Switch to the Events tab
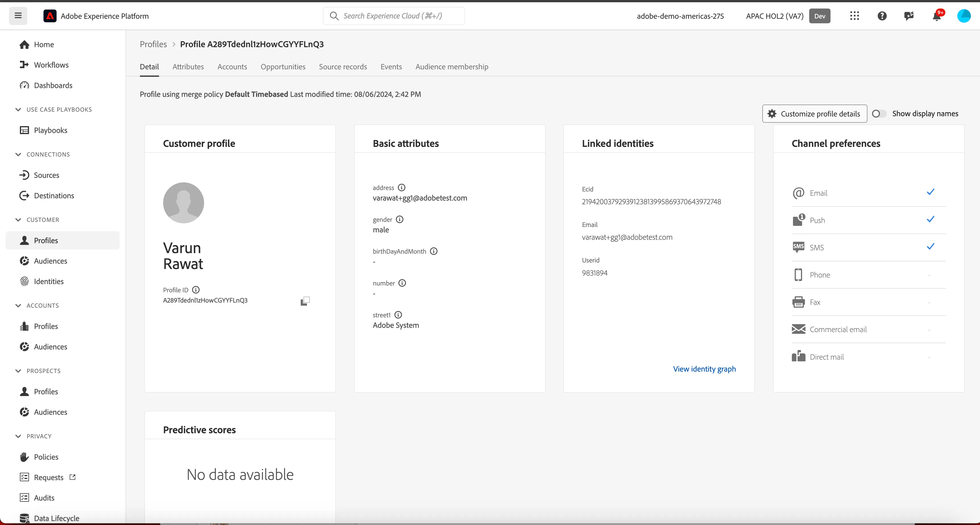The height and width of the screenshot is (525, 980). (391, 66)
